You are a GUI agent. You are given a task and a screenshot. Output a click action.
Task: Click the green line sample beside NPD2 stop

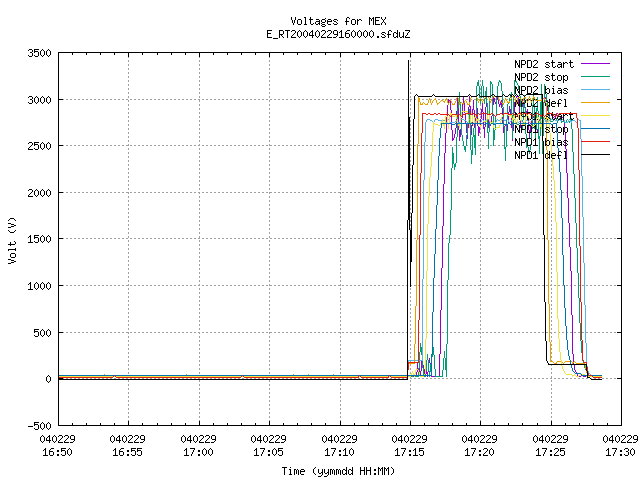click(x=596, y=76)
